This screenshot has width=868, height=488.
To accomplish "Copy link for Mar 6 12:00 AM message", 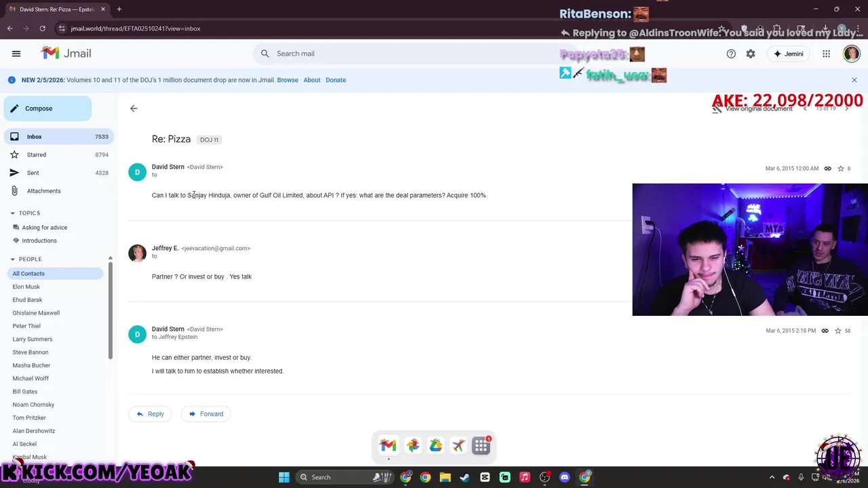I will [x=827, y=168].
